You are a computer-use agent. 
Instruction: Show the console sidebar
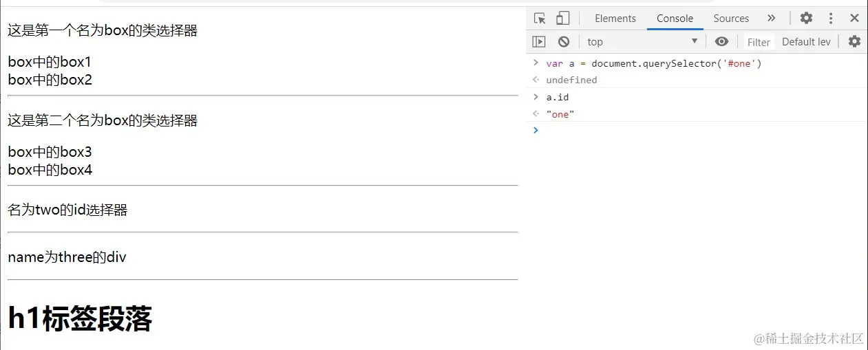[x=540, y=41]
